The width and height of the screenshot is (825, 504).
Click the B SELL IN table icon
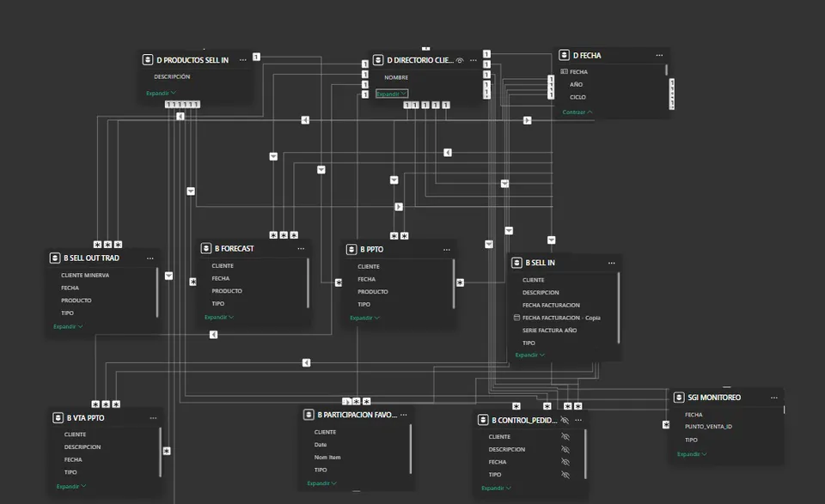pos(516,262)
